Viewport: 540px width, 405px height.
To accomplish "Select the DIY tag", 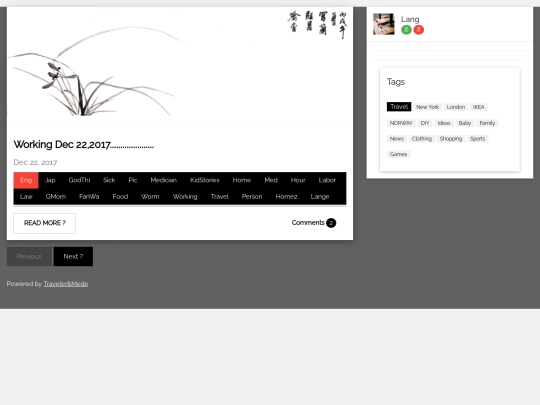I will (425, 123).
